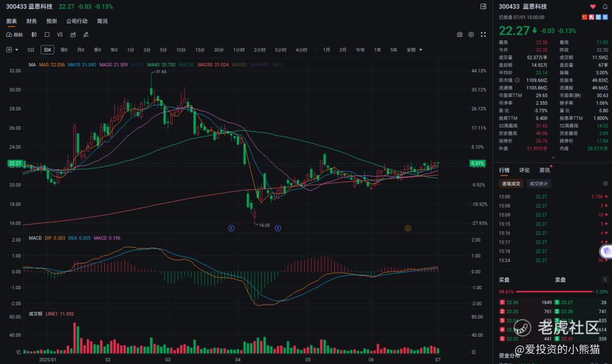Click the pink lightning badge icon
This screenshot has width=612, height=364.
pos(591,17)
